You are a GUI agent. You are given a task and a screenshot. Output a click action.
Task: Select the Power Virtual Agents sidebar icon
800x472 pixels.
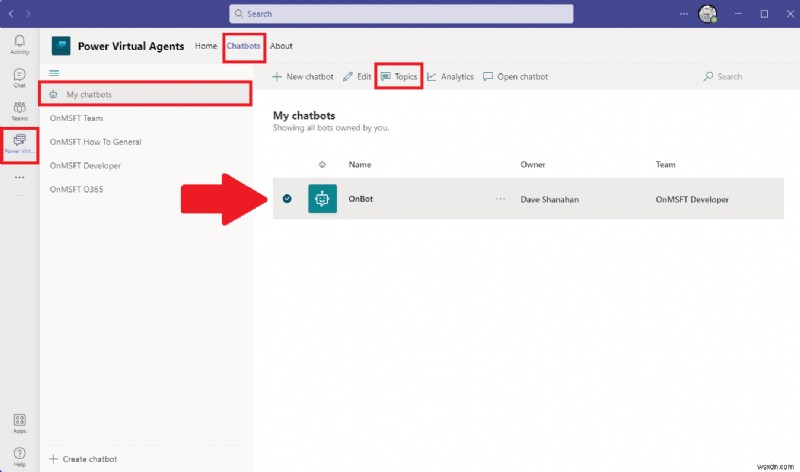click(19, 144)
